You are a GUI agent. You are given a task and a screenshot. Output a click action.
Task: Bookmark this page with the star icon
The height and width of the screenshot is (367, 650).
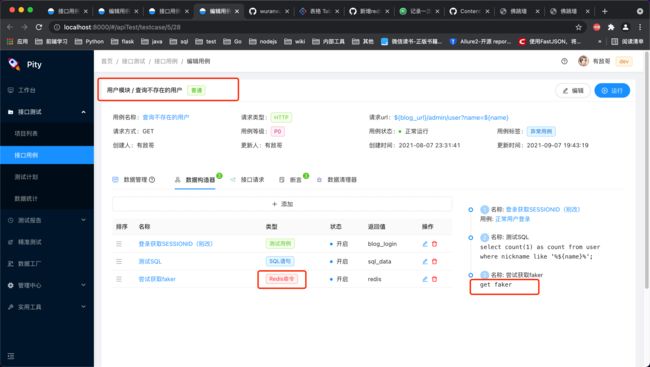pyautogui.click(x=578, y=27)
